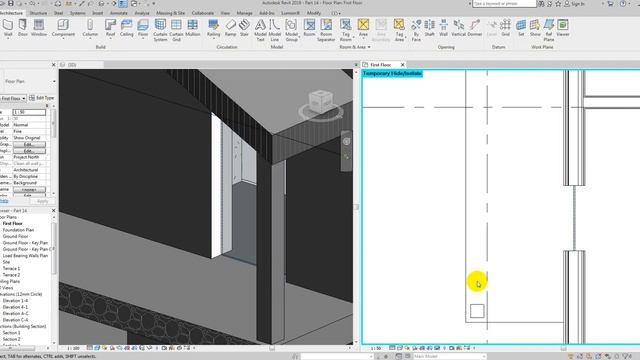Screen dimensions: 640x360
Task: Select the Stair tool
Action: 244,28
